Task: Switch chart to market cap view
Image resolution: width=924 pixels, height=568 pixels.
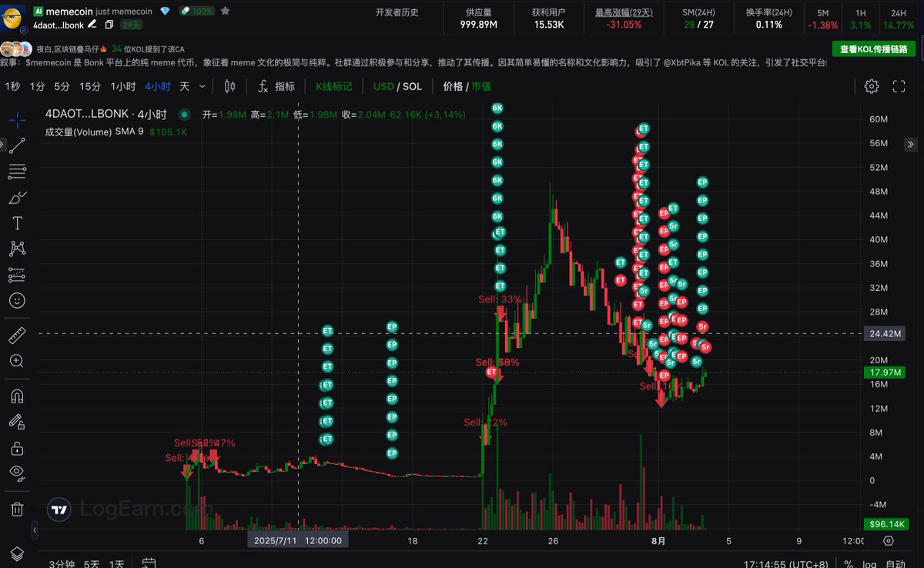Action: (x=481, y=86)
